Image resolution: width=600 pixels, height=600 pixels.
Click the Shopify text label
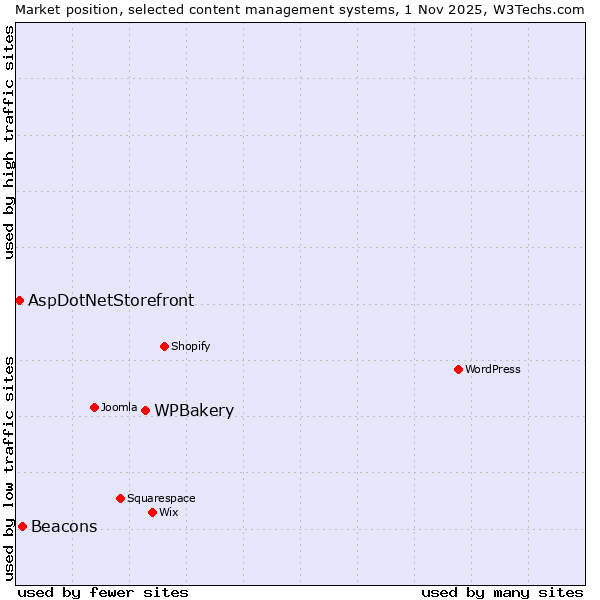[x=190, y=346]
